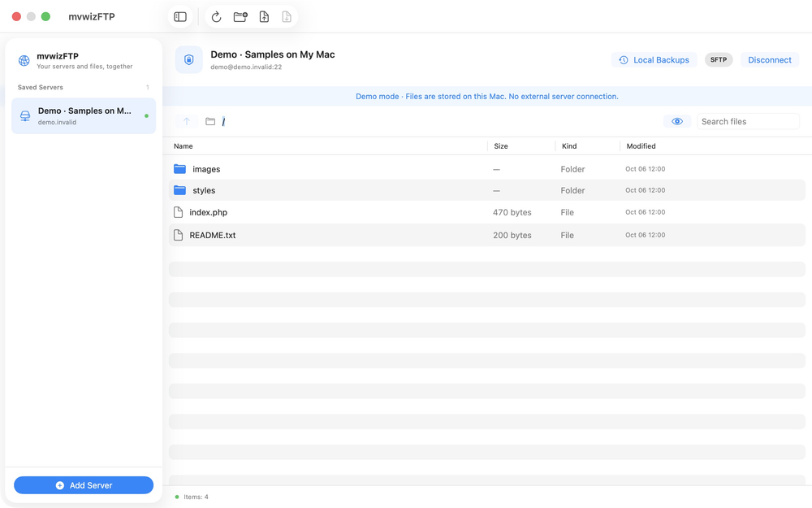Focus the Search files field
The width and height of the screenshot is (812, 508).
pos(748,121)
